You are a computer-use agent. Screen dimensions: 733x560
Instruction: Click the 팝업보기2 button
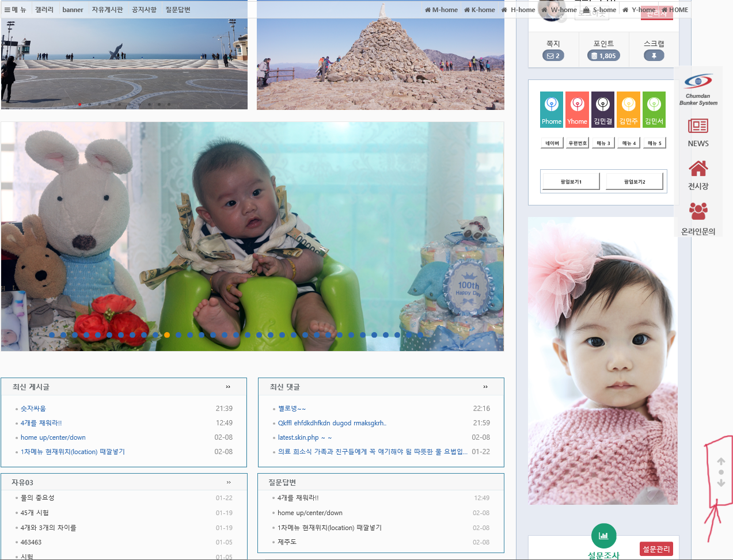pos(635,181)
